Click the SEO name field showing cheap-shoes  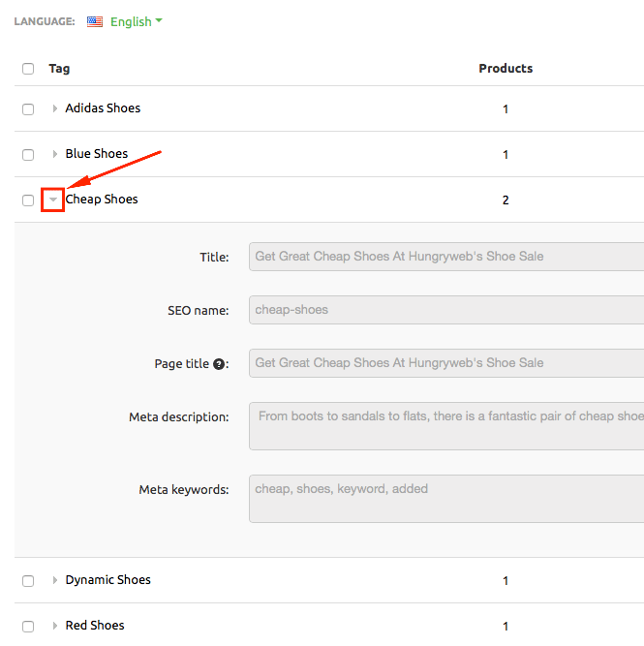coord(445,310)
